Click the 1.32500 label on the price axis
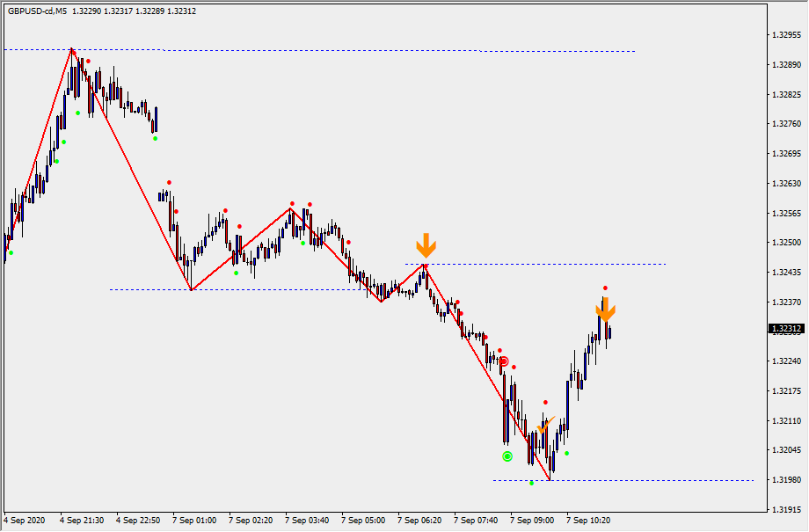The image size is (809, 532). click(x=785, y=243)
